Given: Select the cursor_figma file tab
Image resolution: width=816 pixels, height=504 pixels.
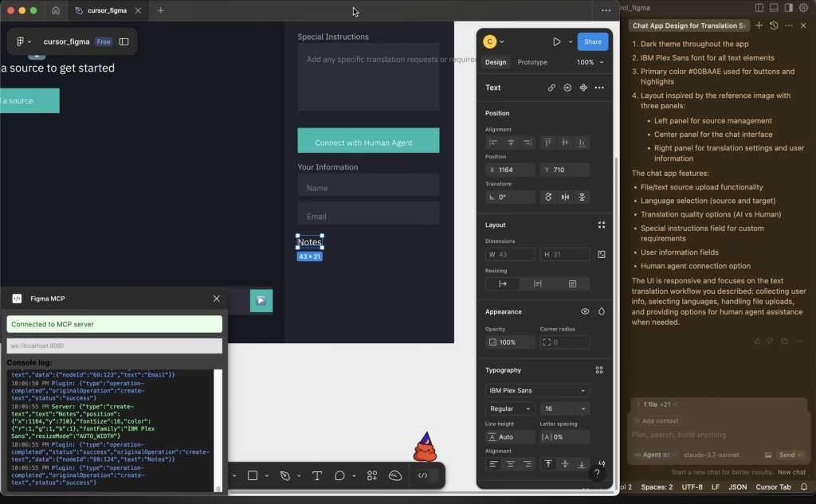Looking at the screenshot, I should [109, 10].
